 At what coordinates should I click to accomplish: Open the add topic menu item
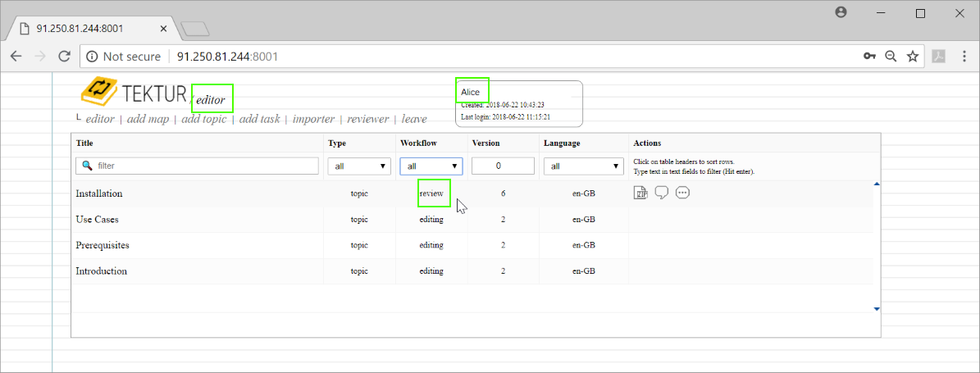(203, 119)
